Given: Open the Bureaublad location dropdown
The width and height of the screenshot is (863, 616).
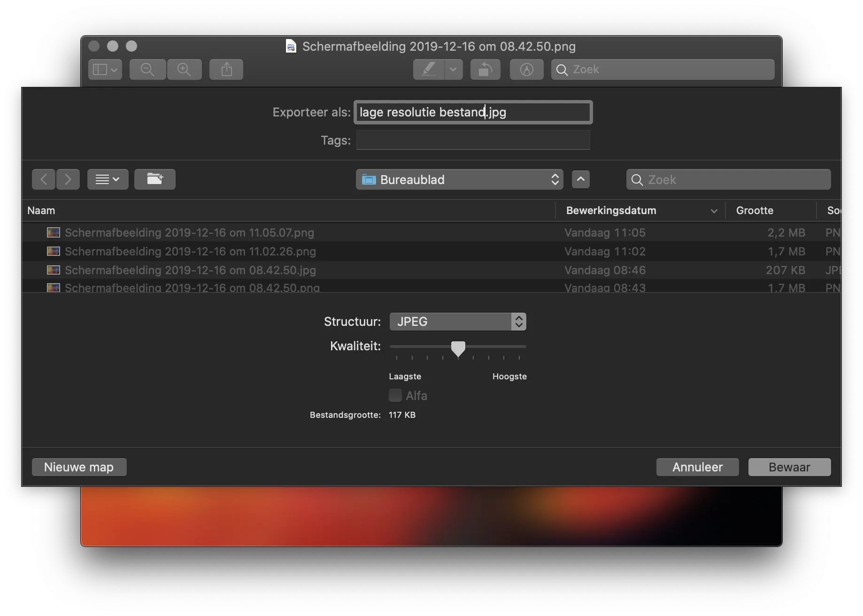Looking at the screenshot, I should click(459, 179).
